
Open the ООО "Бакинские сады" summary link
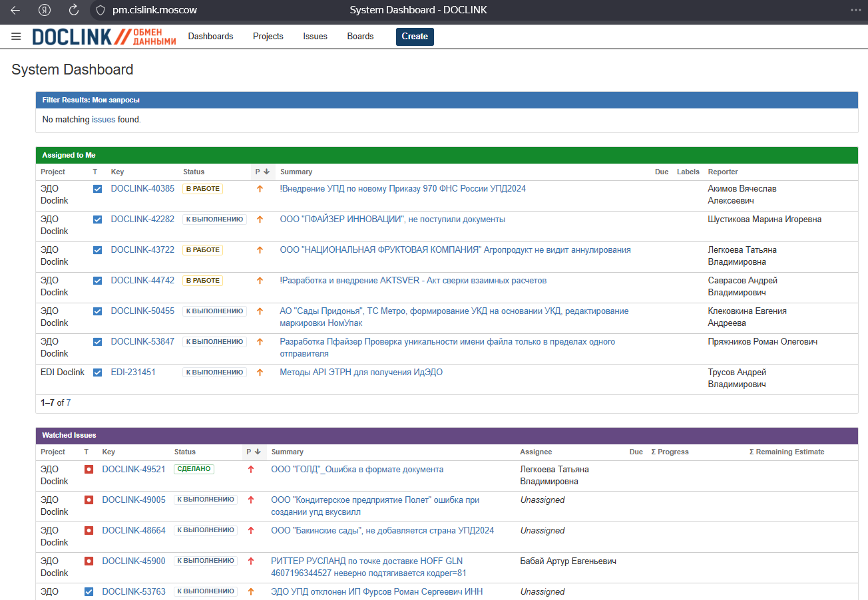pos(383,531)
